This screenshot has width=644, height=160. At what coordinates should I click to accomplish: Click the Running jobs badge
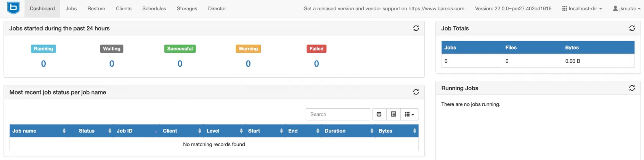[43, 49]
